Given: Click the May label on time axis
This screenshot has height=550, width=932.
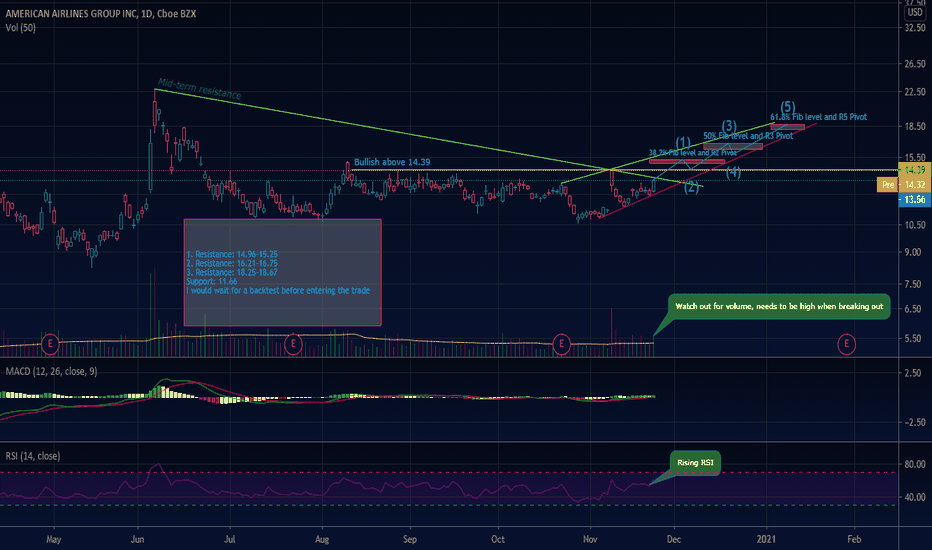Looking at the screenshot, I should pyautogui.click(x=53, y=539).
